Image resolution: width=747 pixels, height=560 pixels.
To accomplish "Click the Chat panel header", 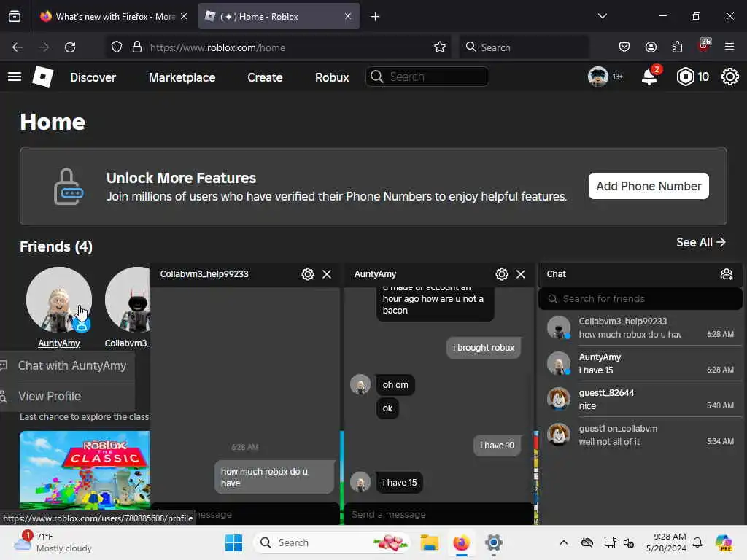I will point(640,274).
